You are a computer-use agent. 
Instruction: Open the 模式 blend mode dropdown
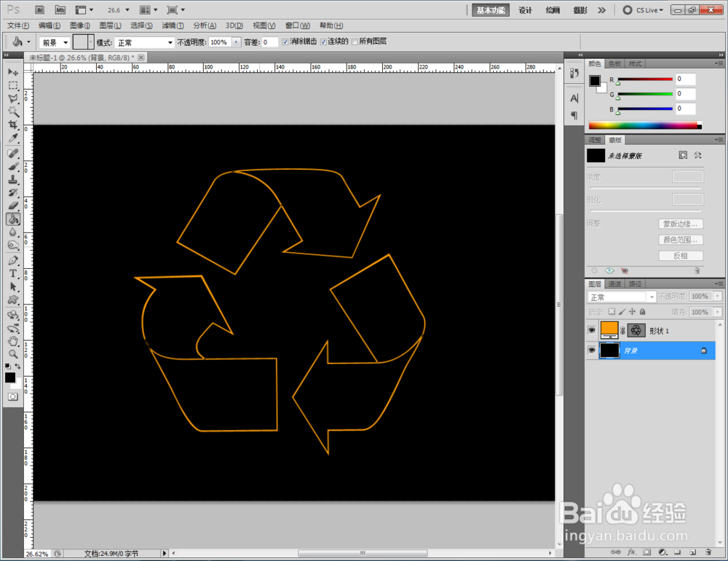[x=144, y=42]
